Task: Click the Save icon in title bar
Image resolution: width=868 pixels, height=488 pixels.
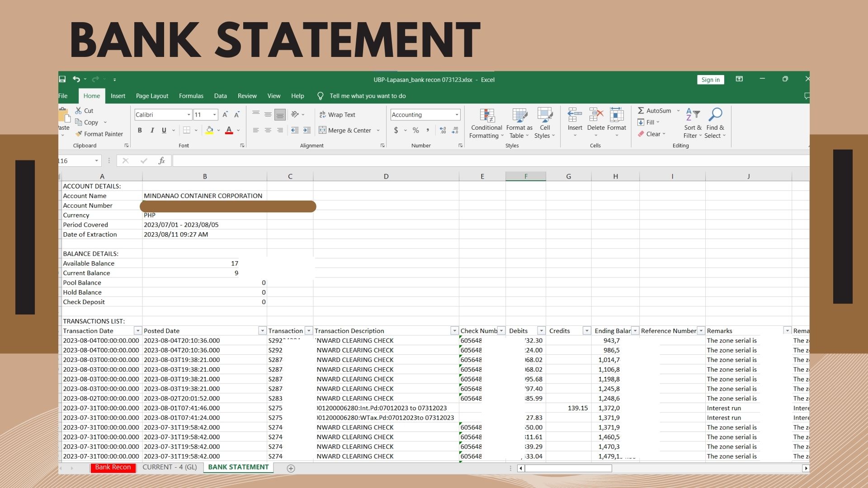Action: [x=62, y=80]
